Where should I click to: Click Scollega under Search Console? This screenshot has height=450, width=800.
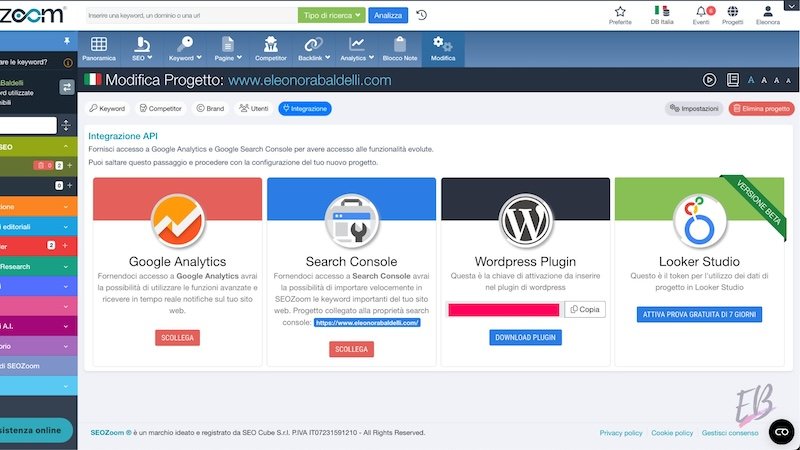(x=352, y=349)
